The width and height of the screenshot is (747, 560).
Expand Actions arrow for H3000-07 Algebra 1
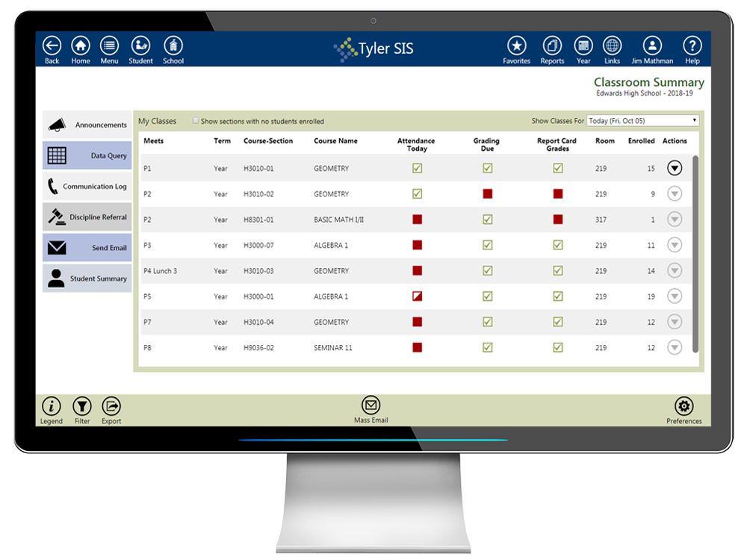[675, 245]
